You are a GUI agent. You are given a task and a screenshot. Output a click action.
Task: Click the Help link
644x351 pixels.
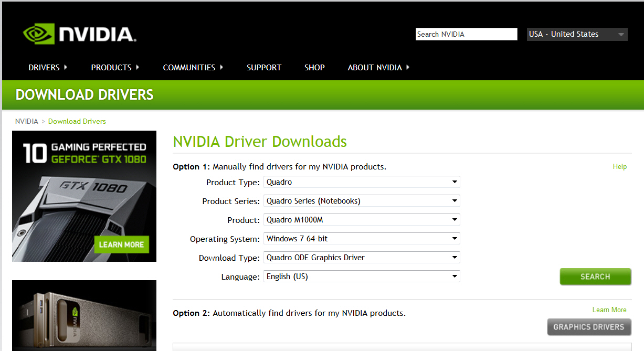pyautogui.click(x=620, y=166)
